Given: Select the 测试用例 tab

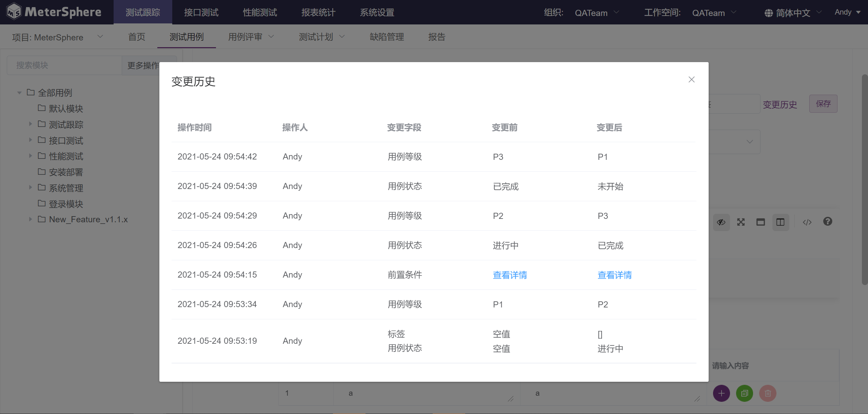Looking at the screenshot, I should point(186,37).
